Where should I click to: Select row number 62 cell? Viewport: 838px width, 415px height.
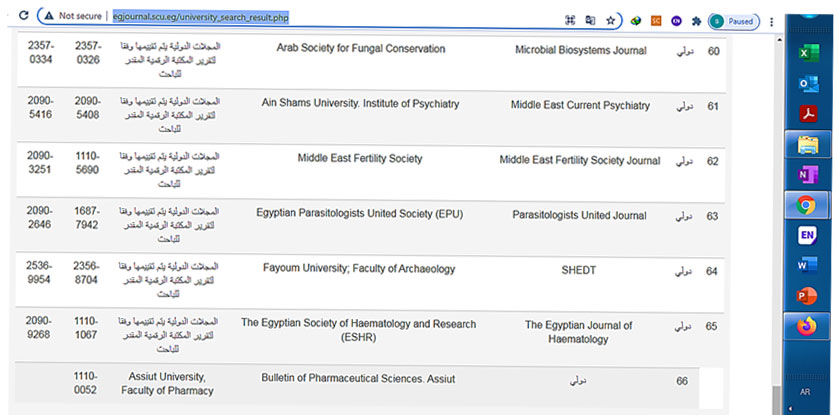click(712, 161)
